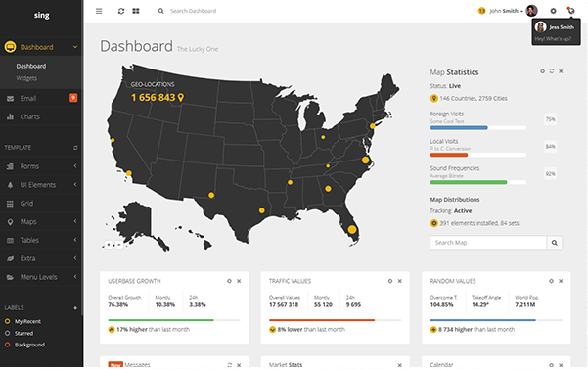Zoom in on map with plus button
The height and width of the screenshot is (369, 588).
(x=109, y=245)
